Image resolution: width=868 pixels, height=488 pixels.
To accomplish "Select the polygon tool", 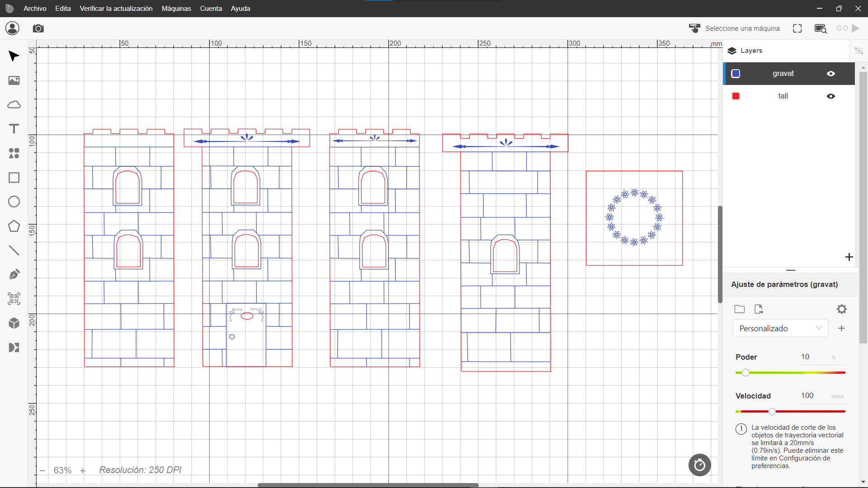I will click(14, 226).
